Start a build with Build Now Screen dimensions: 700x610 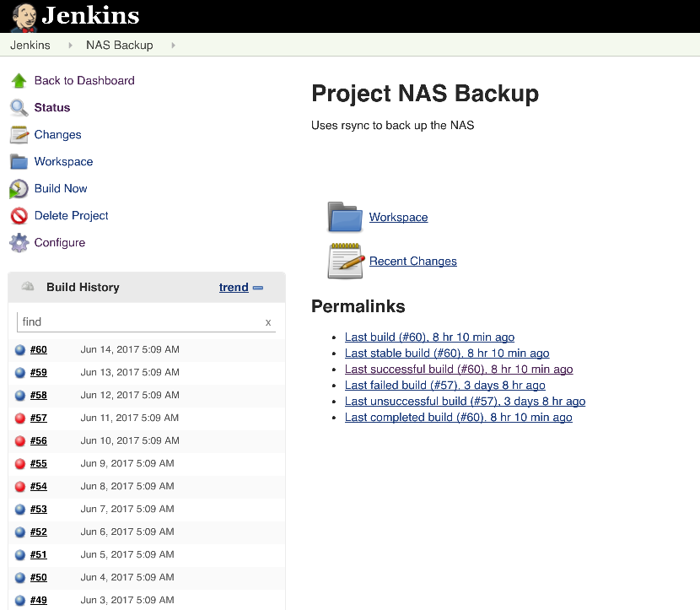[x=61, y=188]
